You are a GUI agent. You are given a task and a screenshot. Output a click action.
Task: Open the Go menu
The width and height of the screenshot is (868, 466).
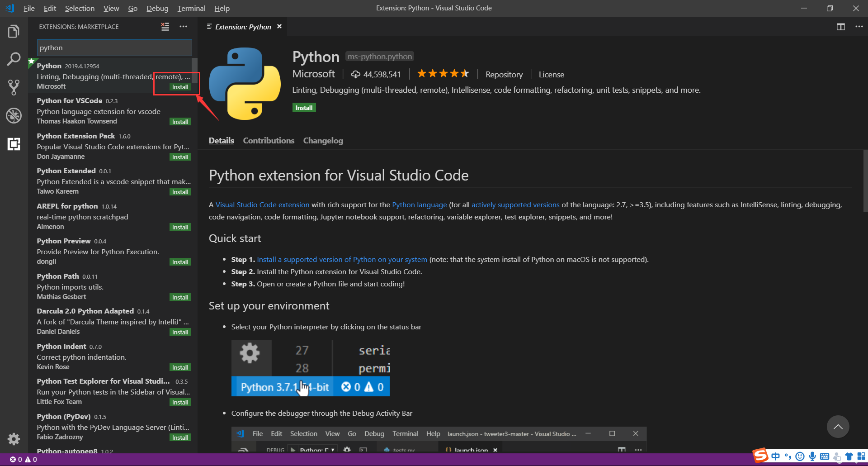[x=133, y=8]
